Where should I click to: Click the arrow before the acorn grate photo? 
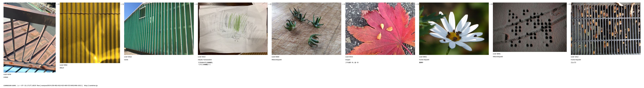[x=569, y=4]
